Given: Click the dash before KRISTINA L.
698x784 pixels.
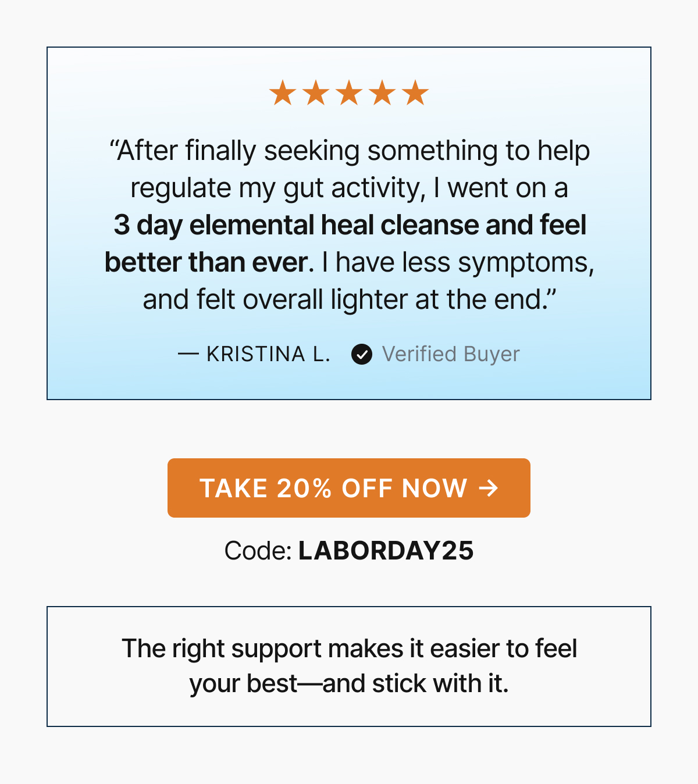Looking at the screenshot, I should [188, 354].
